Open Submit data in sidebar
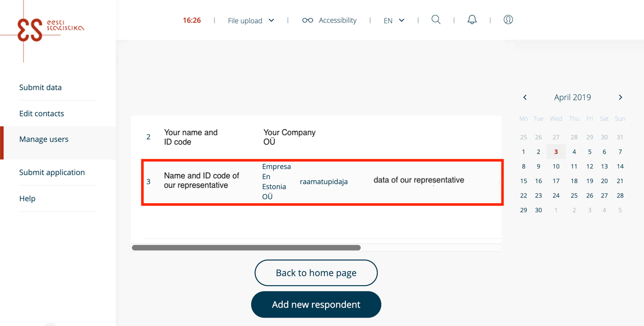Screen dimensions: 644x326 40,87
